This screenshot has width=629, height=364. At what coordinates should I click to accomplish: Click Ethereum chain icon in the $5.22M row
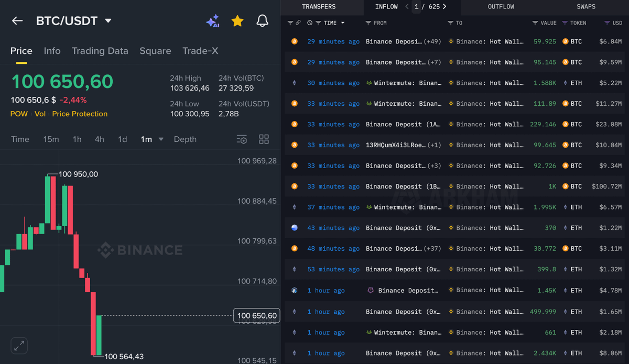pyautogui.click(x=294, y=83)
